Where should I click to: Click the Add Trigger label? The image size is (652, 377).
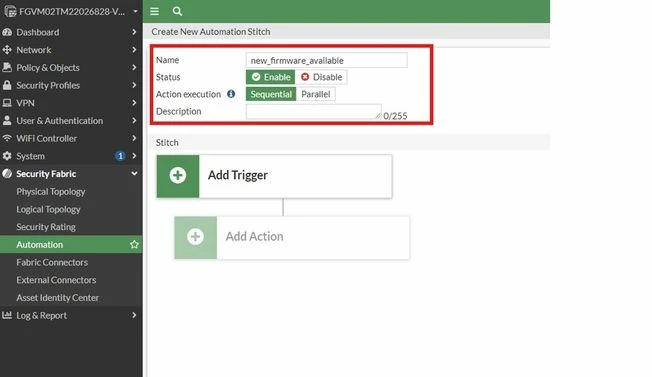point(237,175)
